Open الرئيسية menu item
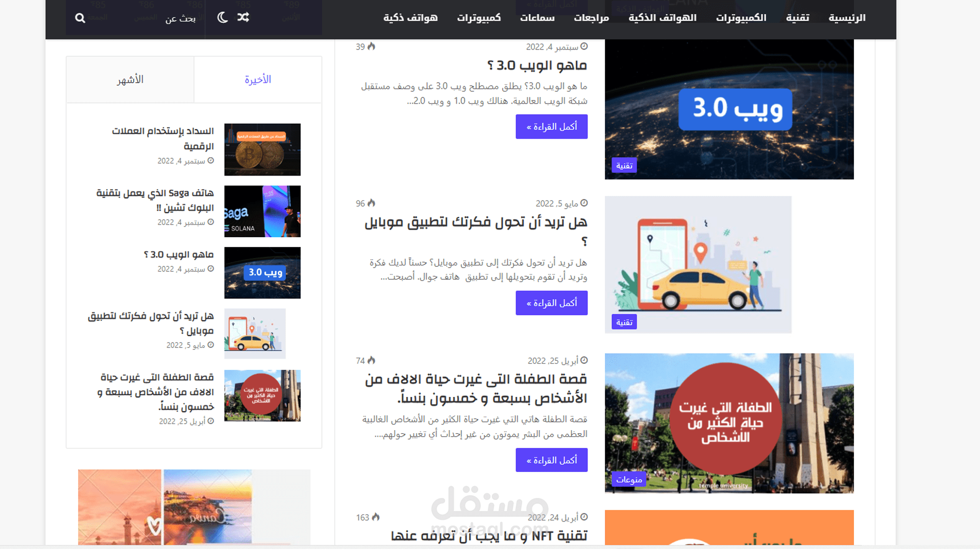Viewport: 980px width, 551px height. point(847,18)
